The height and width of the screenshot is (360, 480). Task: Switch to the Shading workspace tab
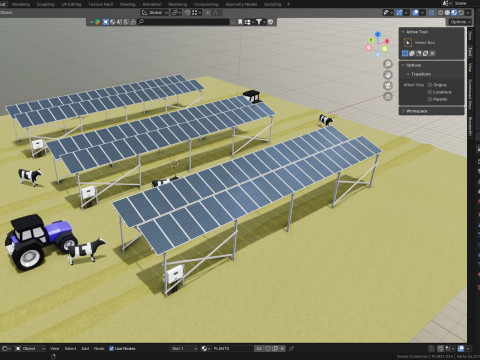(128, 4)
